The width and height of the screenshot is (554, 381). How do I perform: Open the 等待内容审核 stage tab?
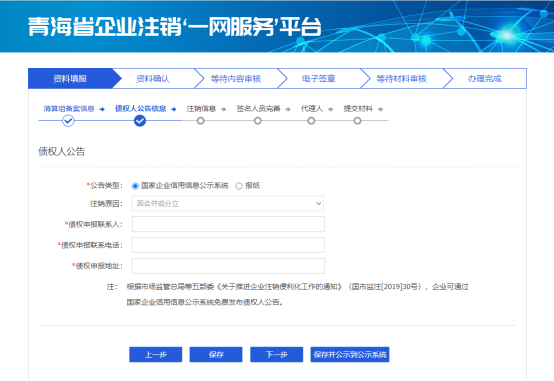coord(236,78)
